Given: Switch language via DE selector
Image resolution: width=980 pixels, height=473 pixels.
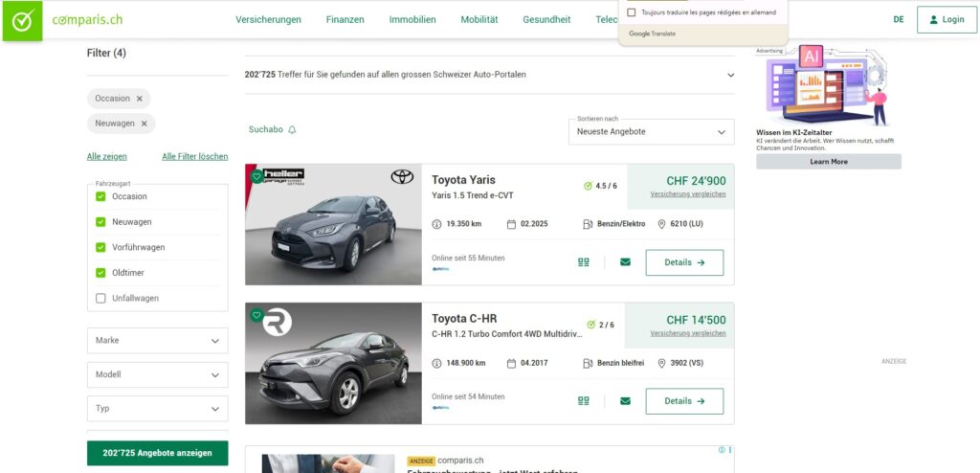Looking at the screenshot, I should click(899, 19).
